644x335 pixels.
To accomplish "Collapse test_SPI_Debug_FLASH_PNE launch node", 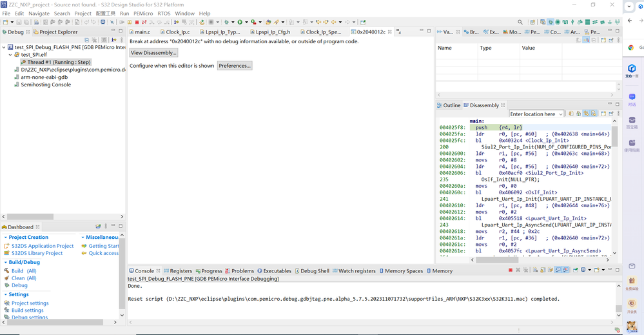I will (x=4, y=47).
